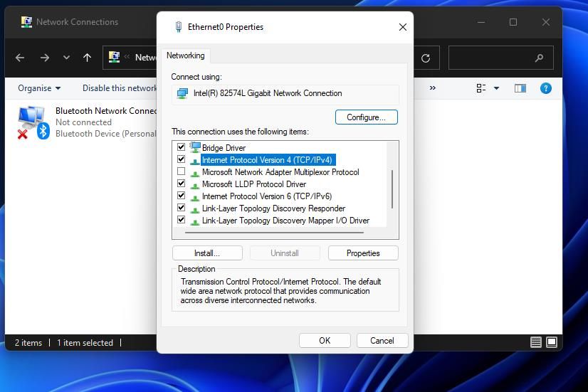Close the Network Connections window
Screen dimensions: 588x392
[545, 22]
